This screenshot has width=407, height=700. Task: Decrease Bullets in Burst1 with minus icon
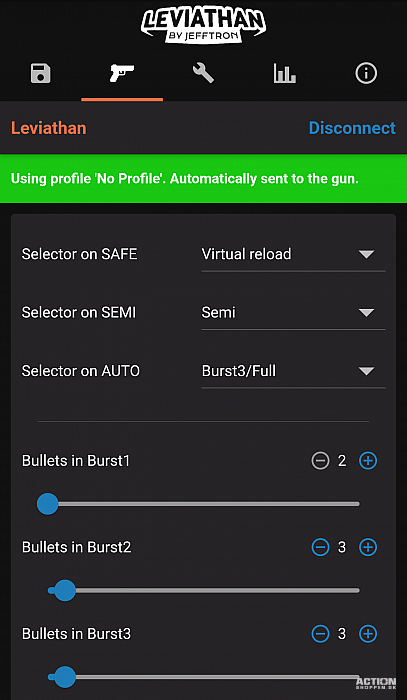[320, 461]
